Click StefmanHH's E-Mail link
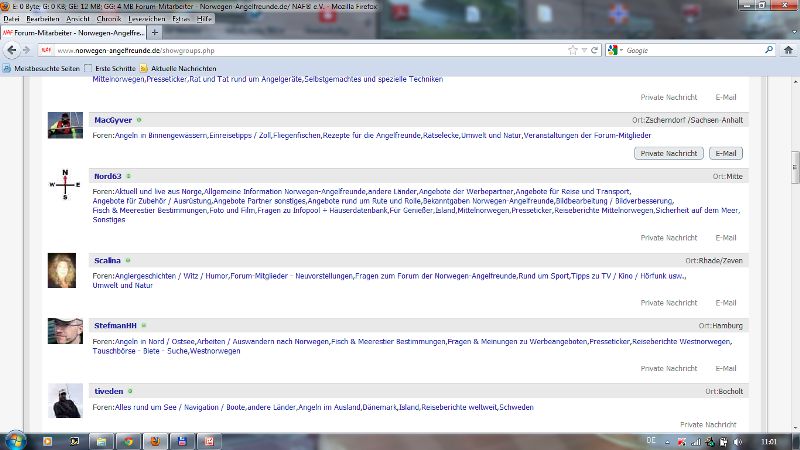 point(725,368)
